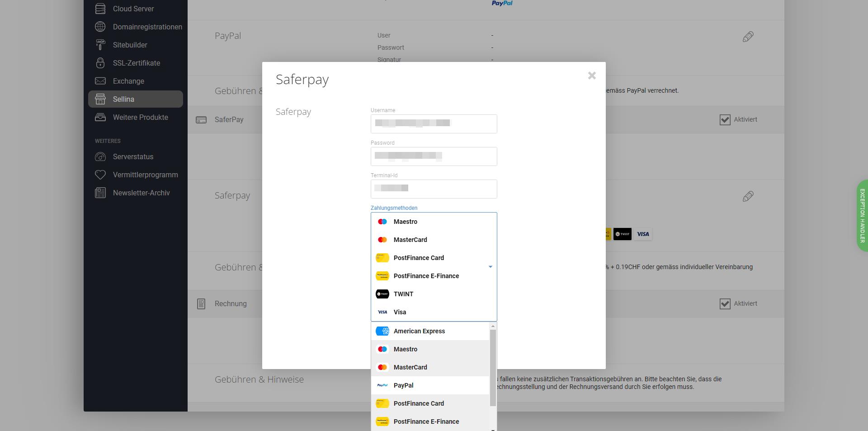The image size is (868, 431).
Task: Click the Terminal-Id input field
Action: (x=434, y=189)
